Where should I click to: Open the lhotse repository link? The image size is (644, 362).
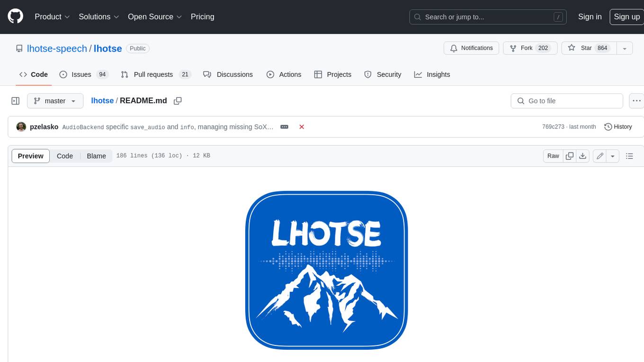[x=107, y=48]
